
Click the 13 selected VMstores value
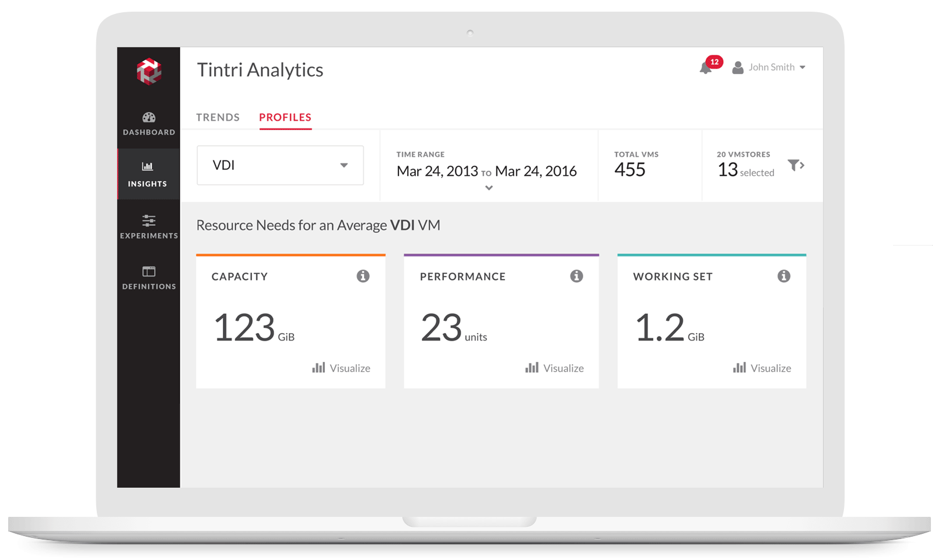pyautogui.click(x=746, y=170)
